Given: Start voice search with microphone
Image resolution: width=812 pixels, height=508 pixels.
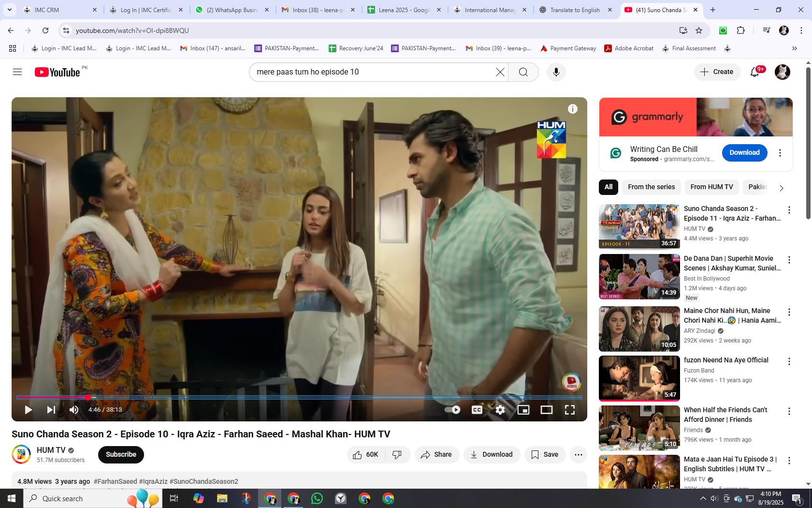Looking at the screenshot, I should (x=556, y=72).
